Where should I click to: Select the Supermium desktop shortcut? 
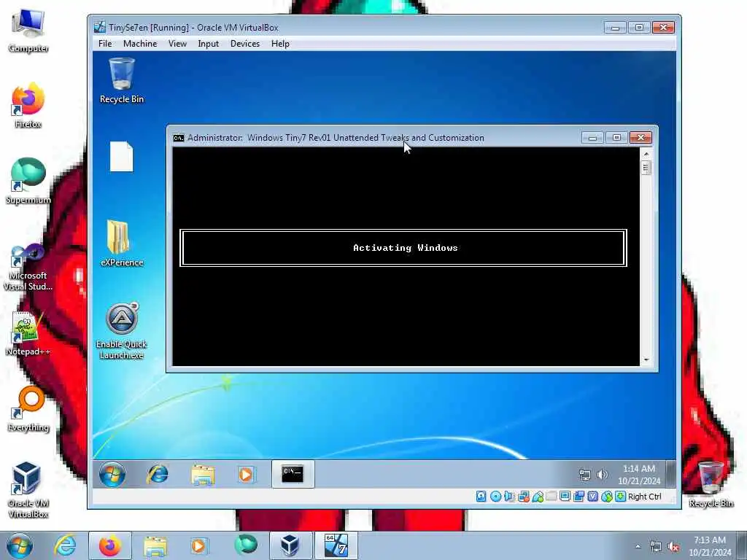coord(28,181)
